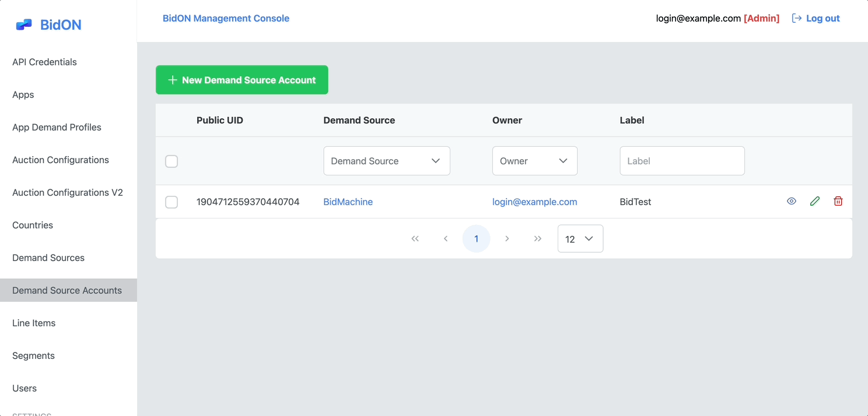868x416 pixels.
Task: Click the log out arrow icon
Action: 797,18
